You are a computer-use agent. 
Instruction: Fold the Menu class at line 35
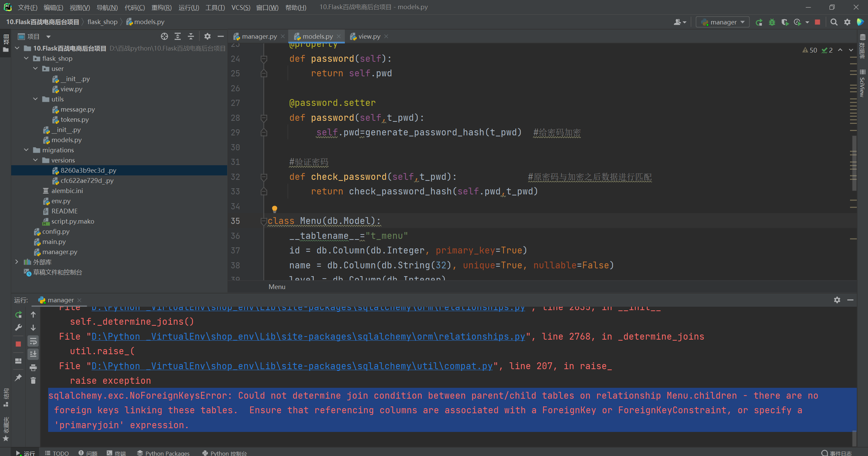point(264,221)
